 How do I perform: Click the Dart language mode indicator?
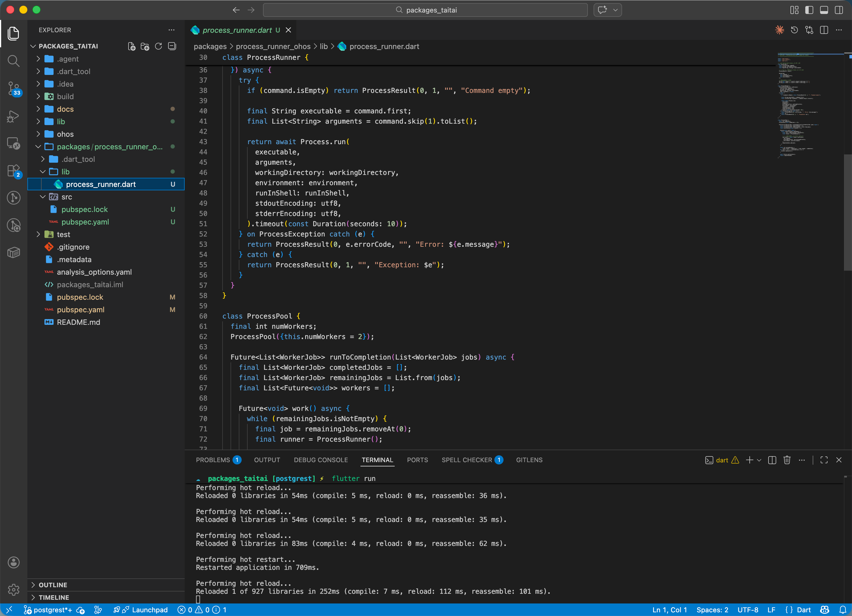[803, 610]
